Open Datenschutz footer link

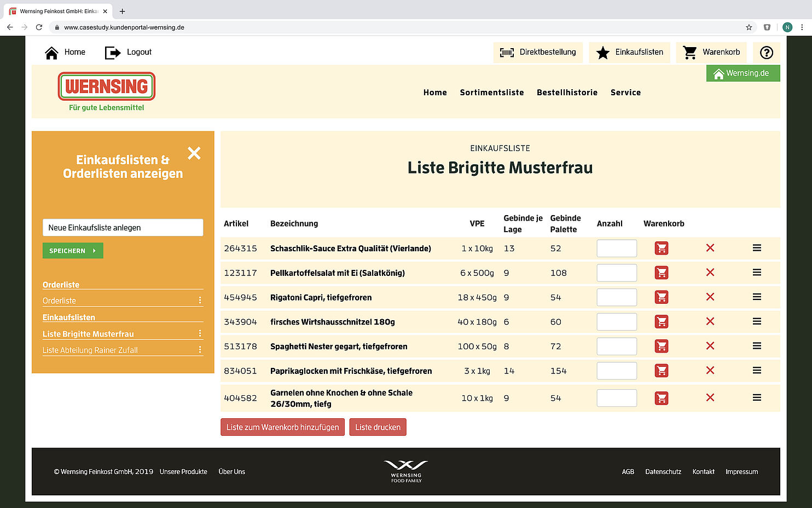tap(663, 472)
